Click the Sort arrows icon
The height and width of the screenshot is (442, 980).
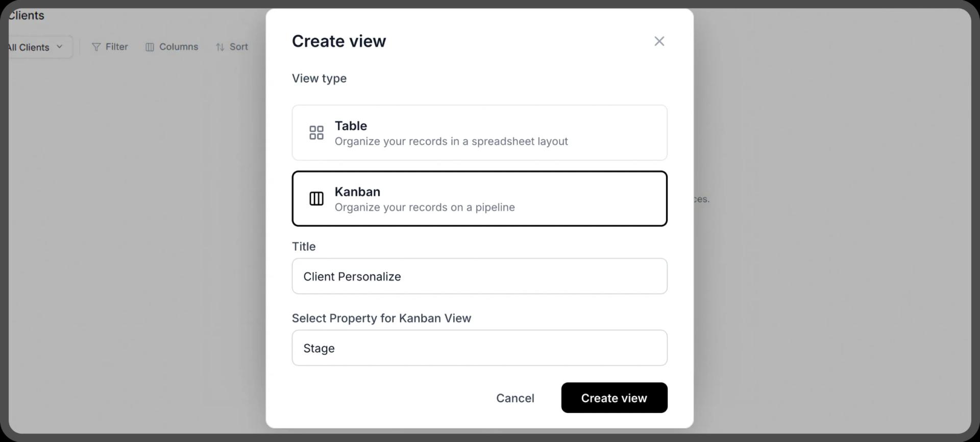pyautogui.click(x=220, y=47)
